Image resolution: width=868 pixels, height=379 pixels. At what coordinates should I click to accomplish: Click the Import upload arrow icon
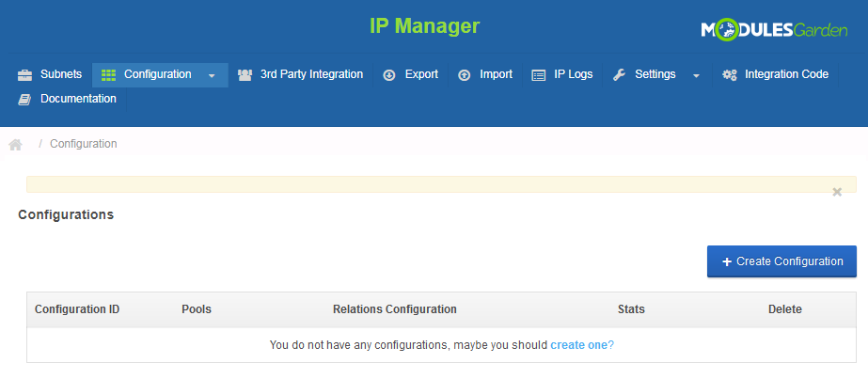pyautogui.click(x=464, y=75)
